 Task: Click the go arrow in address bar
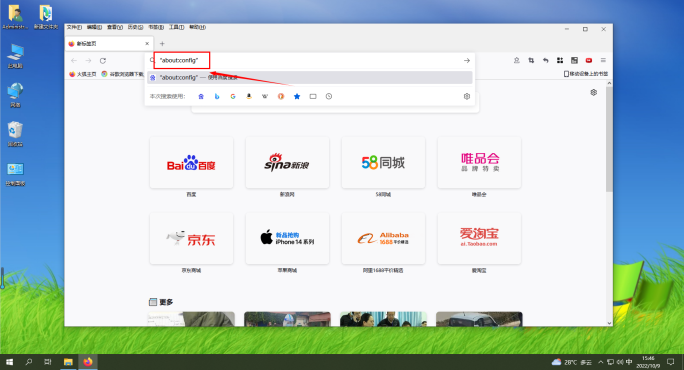tap(467, 61)
